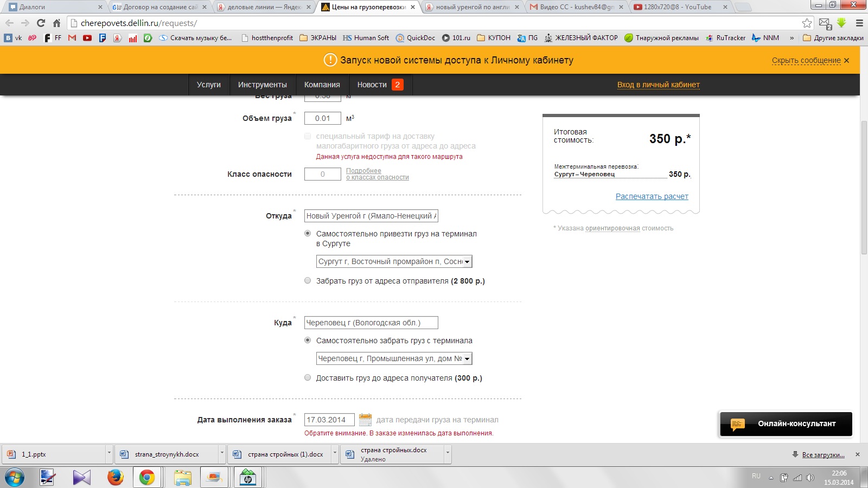Click the page vertical scrollbar thumb
Screen dimensions: 868x488
(863, 187)
